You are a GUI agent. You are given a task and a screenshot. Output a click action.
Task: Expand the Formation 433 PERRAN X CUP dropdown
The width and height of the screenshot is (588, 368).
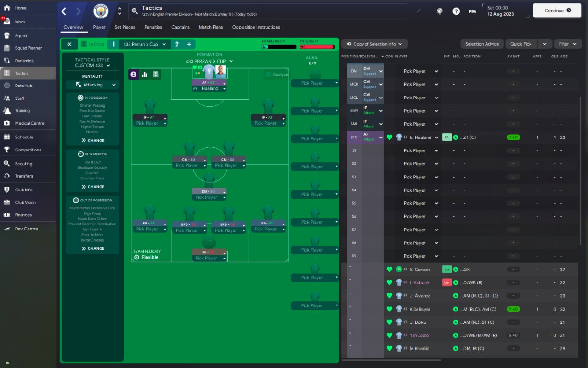click(x=209, y=61)
